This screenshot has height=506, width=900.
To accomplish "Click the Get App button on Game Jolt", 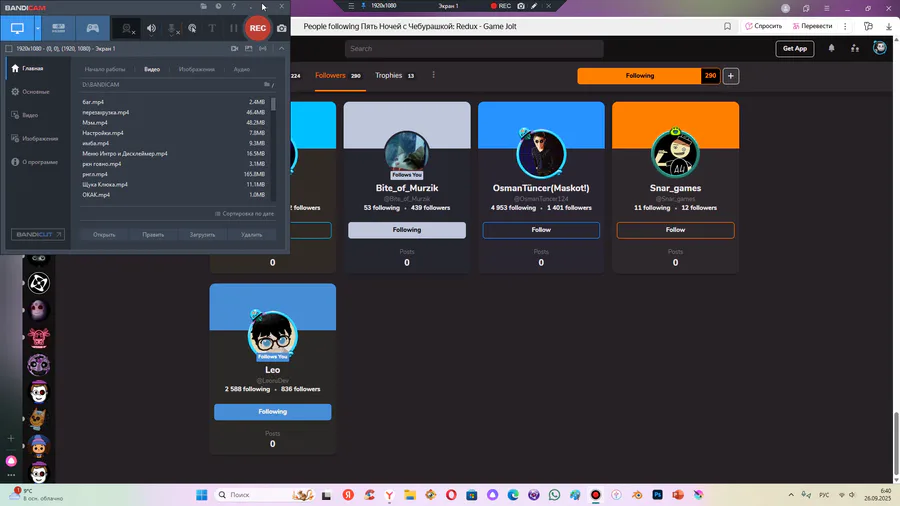I will click(795, 49).
